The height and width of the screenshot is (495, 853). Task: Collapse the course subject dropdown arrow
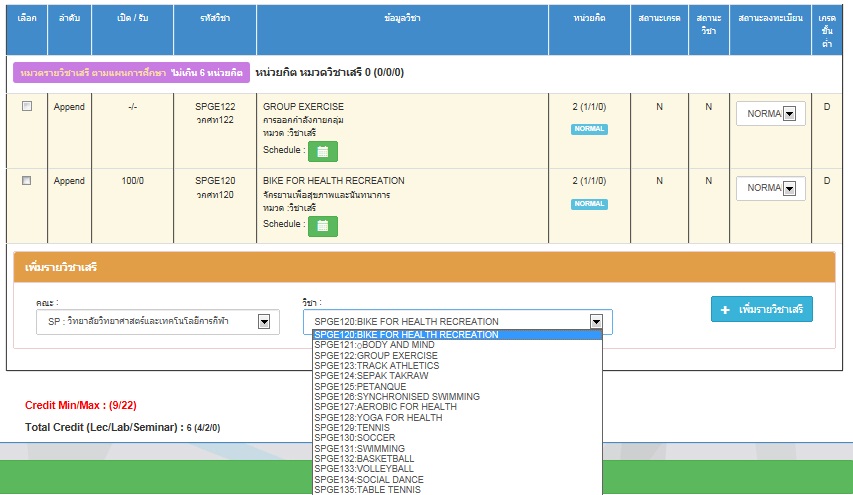596,321
